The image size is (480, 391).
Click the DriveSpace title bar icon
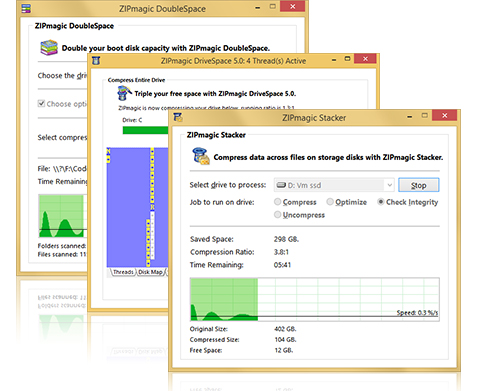pyautogui.click(x=96, y=61)
